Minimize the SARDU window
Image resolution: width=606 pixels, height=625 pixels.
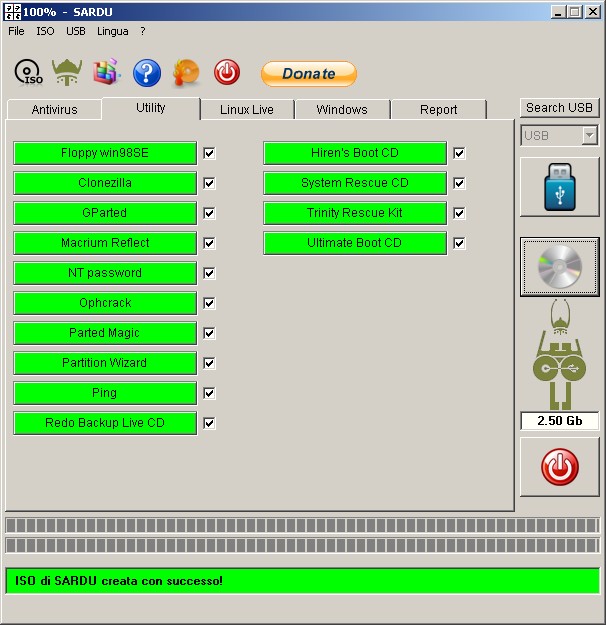click(x=558, y=12)
